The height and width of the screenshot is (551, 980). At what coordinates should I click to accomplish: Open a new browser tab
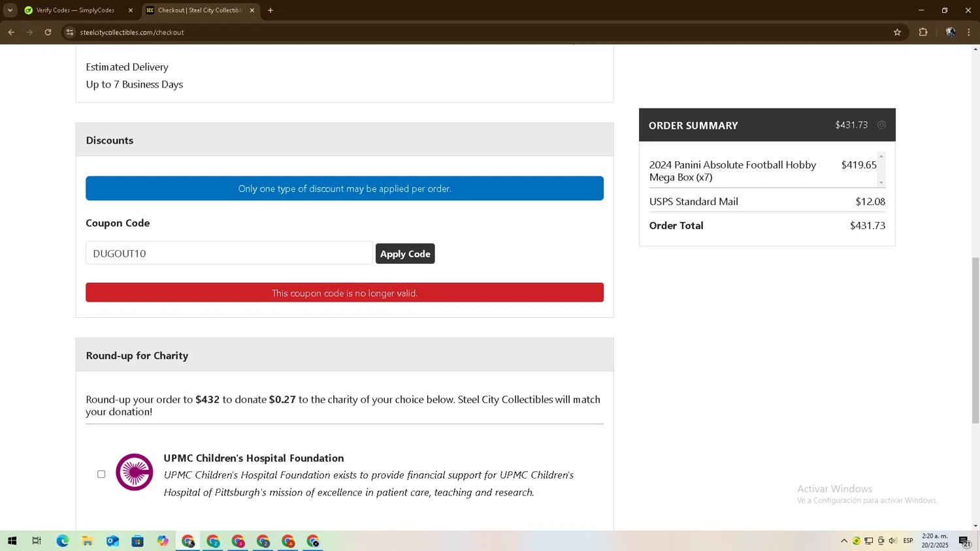click(270, 10)
